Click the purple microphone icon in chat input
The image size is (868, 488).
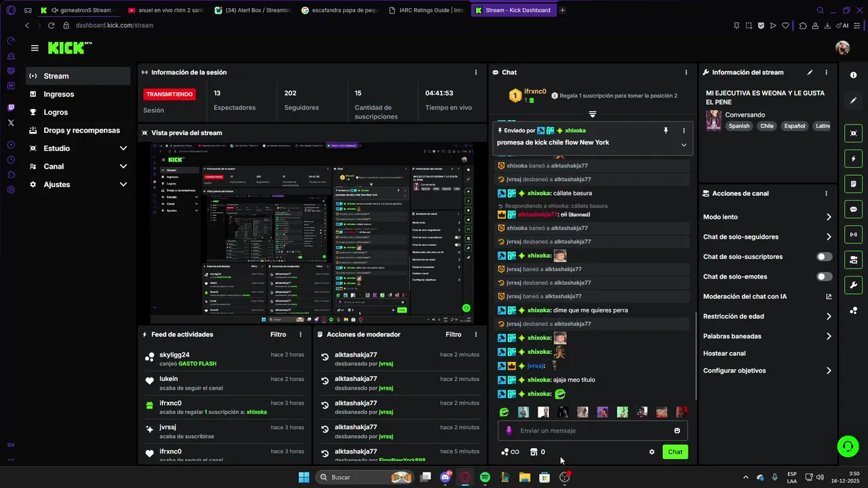pos(509,430)
